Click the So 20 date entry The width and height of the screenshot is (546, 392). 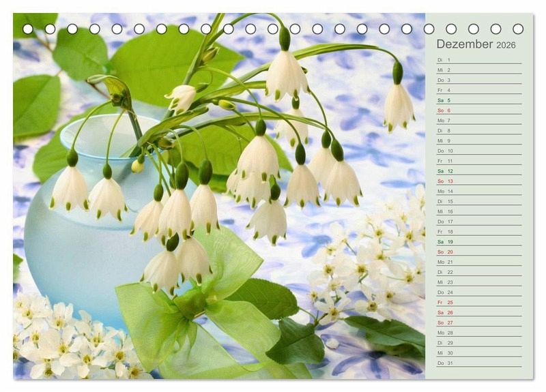pyautogui.click(x=478, y=252)
